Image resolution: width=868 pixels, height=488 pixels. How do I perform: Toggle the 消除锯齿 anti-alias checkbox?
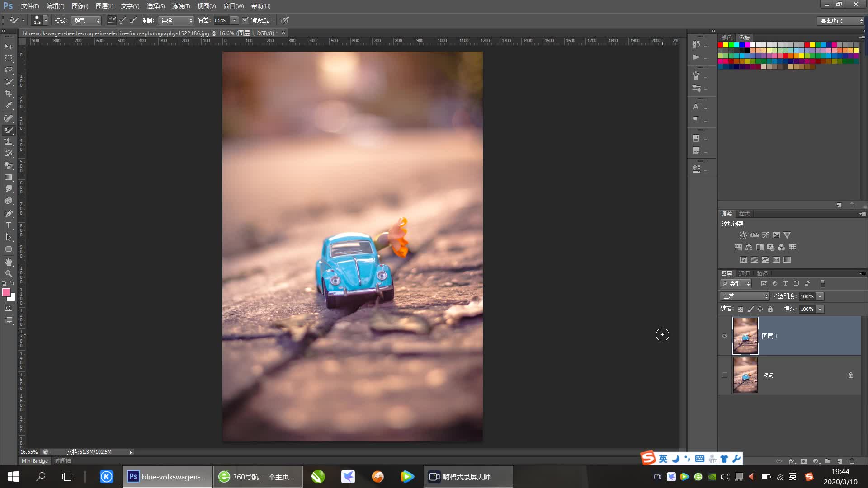[245, 20]
